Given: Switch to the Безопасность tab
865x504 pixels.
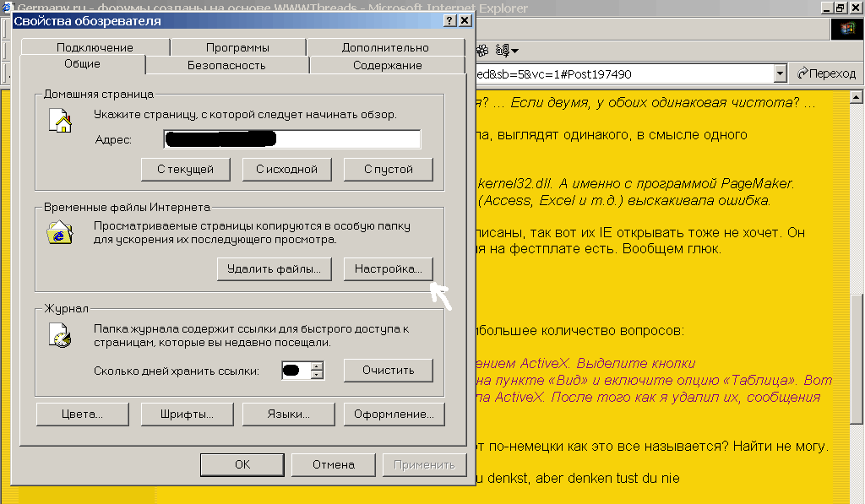Looking at the screenshot, I should coord(226,65).
